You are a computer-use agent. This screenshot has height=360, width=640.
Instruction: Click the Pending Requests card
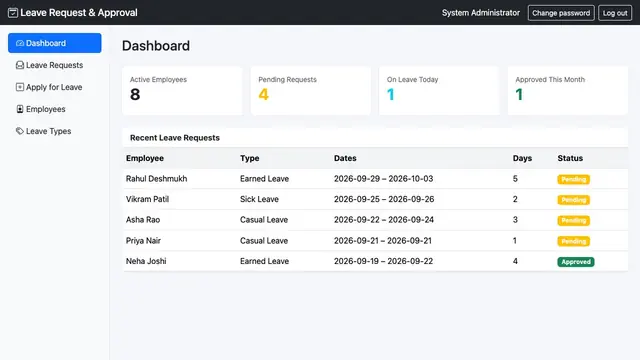click(x=311, y=91)
